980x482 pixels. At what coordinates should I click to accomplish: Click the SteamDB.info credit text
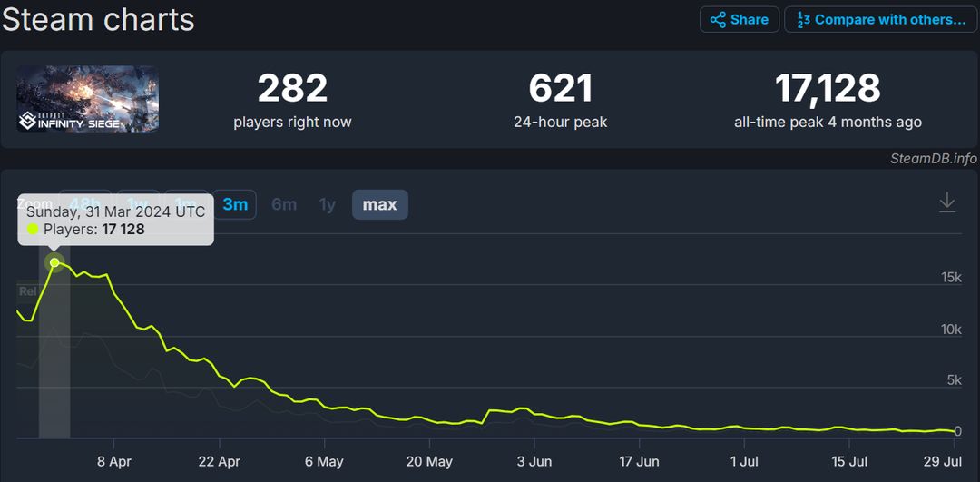pos(933,159)
